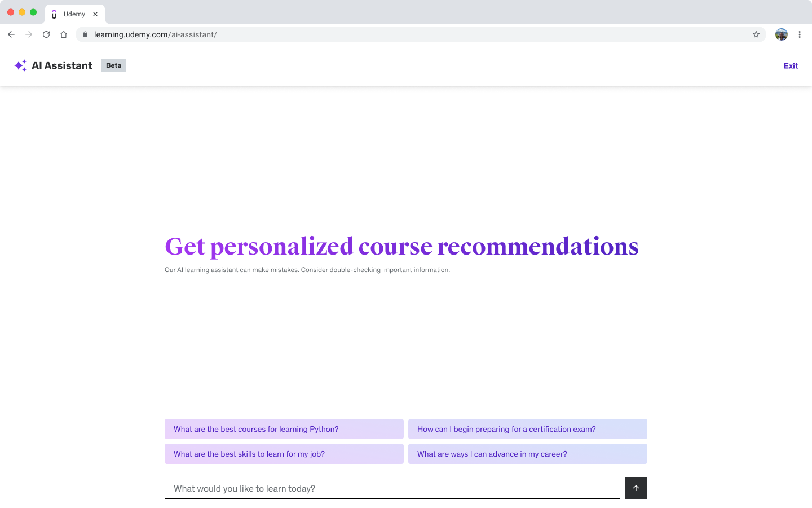
Task: Navigate back using the back arrow
Action: [x=11, y=34]
